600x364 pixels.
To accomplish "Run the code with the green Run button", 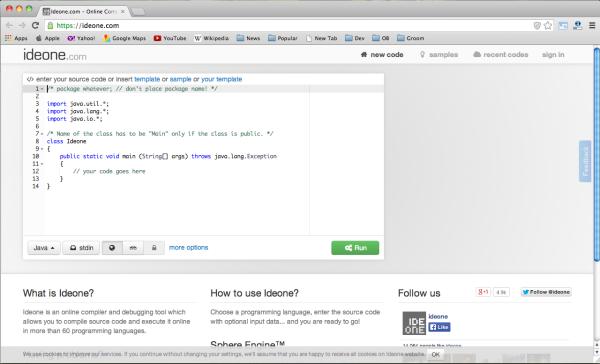I will pyautogui.click(x=355, y=248).
